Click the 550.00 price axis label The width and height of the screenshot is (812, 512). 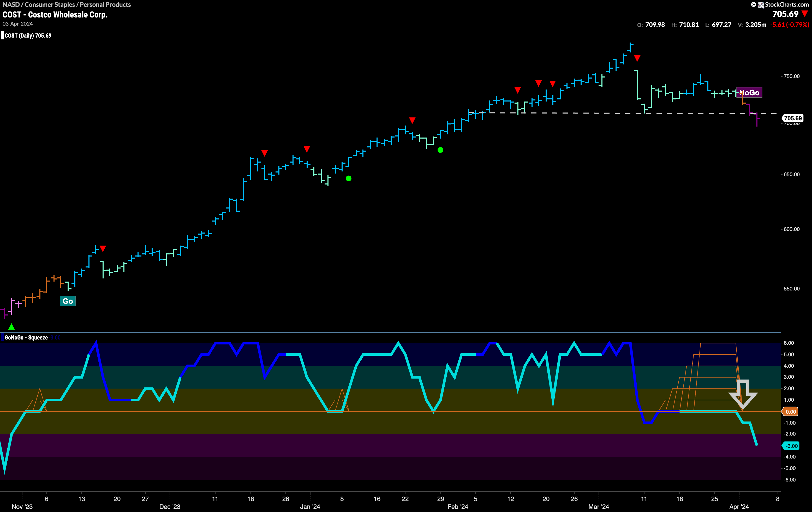point(791,289)
